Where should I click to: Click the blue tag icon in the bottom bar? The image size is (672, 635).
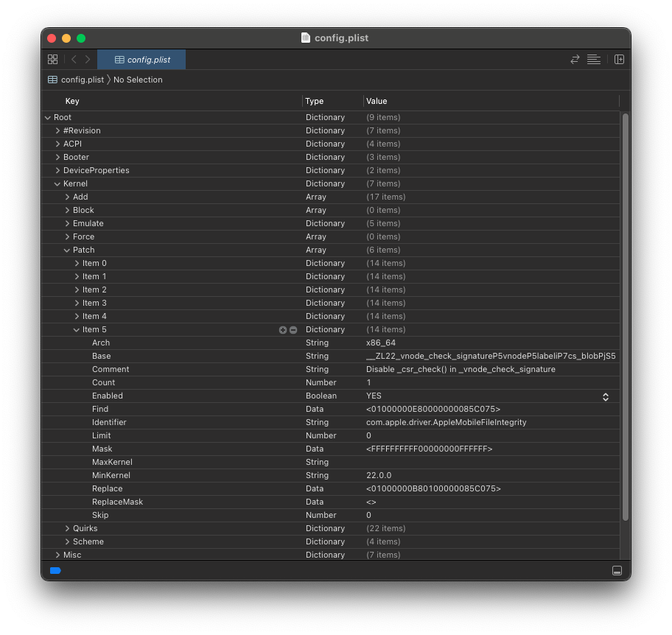click(x=55, y=571)
